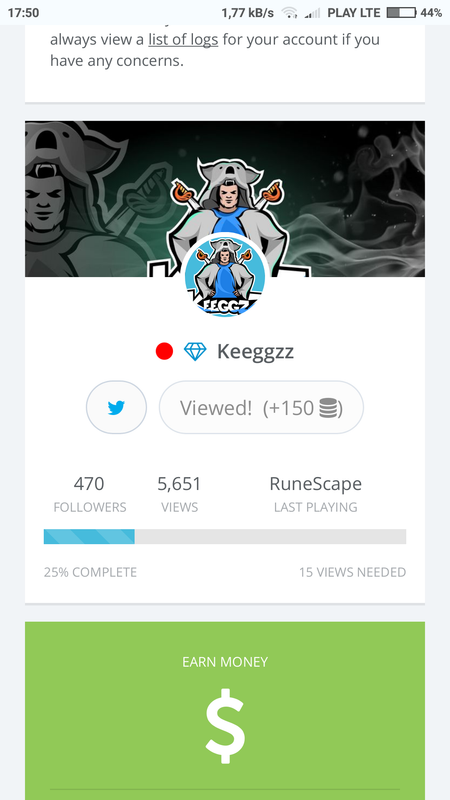Tap the Wi-Fi status icon

pyautogui.click(x=289, y=13)
